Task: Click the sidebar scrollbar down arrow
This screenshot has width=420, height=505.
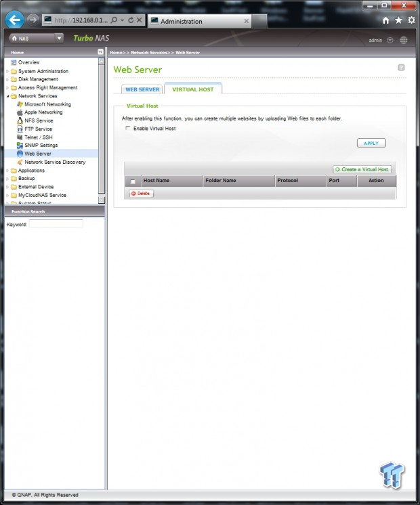Action: pyautogui.click(x=102, y=200)
